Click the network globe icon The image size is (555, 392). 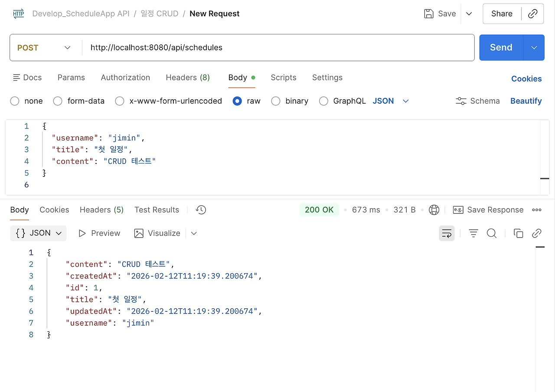pyautogui.click(x=434, y=210)
